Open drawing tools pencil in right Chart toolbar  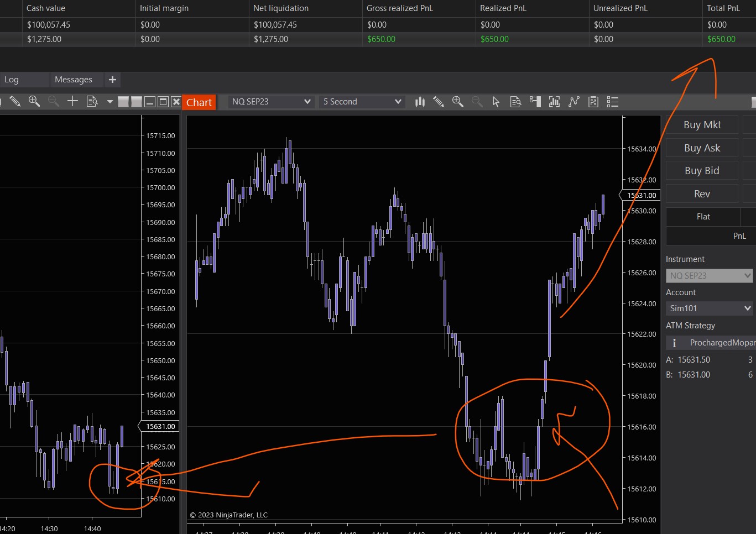coord(439,102)
